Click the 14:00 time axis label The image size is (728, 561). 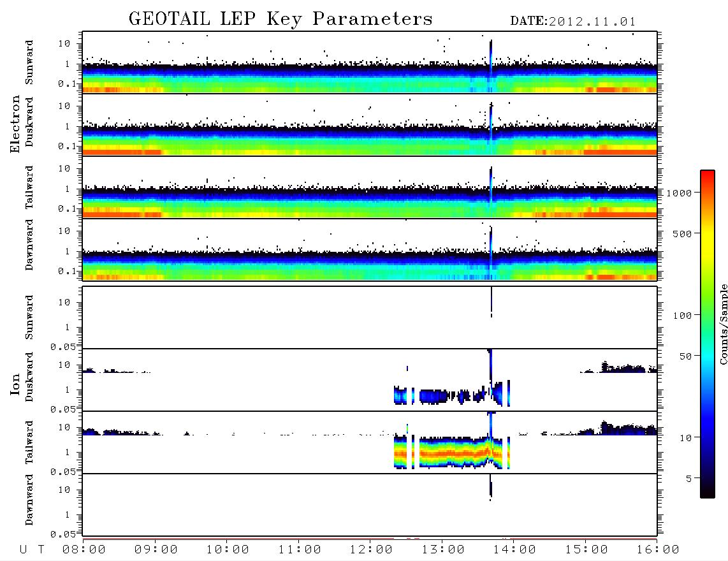coord(514,550)
